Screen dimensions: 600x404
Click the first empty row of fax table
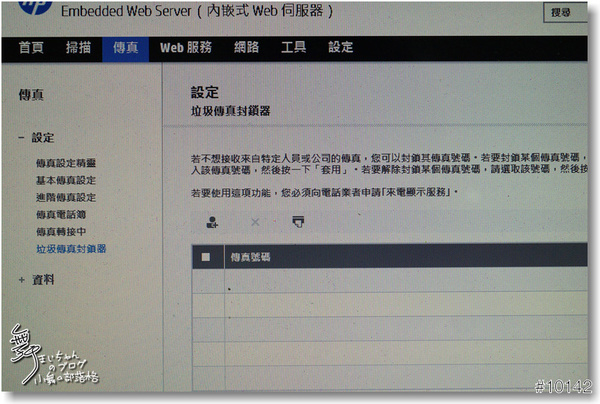[390, 280]
